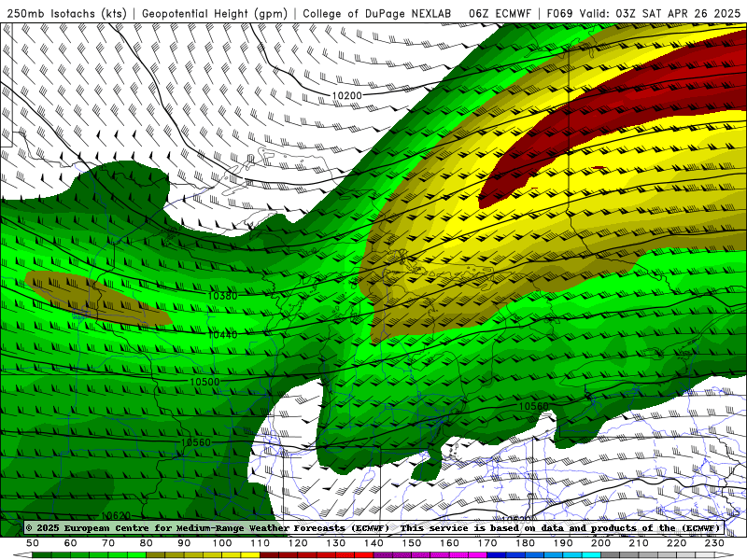Click the 70 knots legend label
This screenshot has height=560, width=747.
point(108,543)
